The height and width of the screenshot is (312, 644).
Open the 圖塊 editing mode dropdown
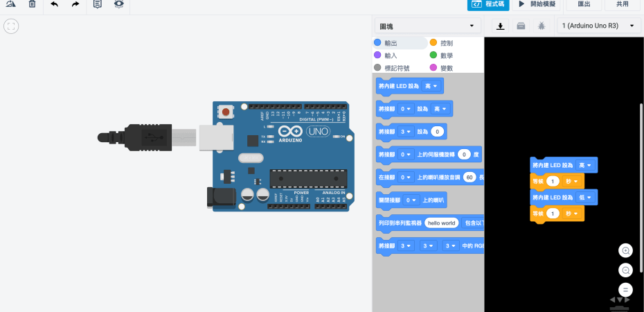pyautogui.click(x=428, y=26)
